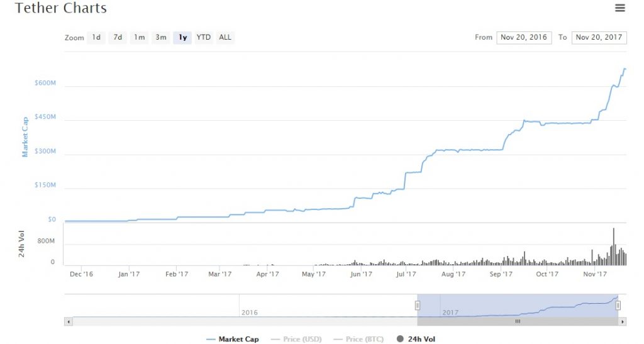Open the chart context hamburger menu
Screen dimensions: 644x344
[619, 8]
